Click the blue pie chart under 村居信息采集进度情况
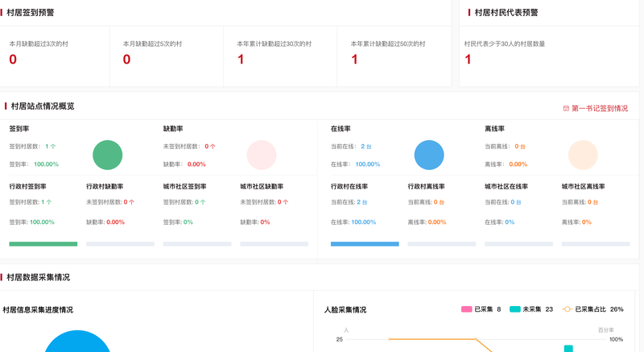644x352 pixels. pos(77,342)
